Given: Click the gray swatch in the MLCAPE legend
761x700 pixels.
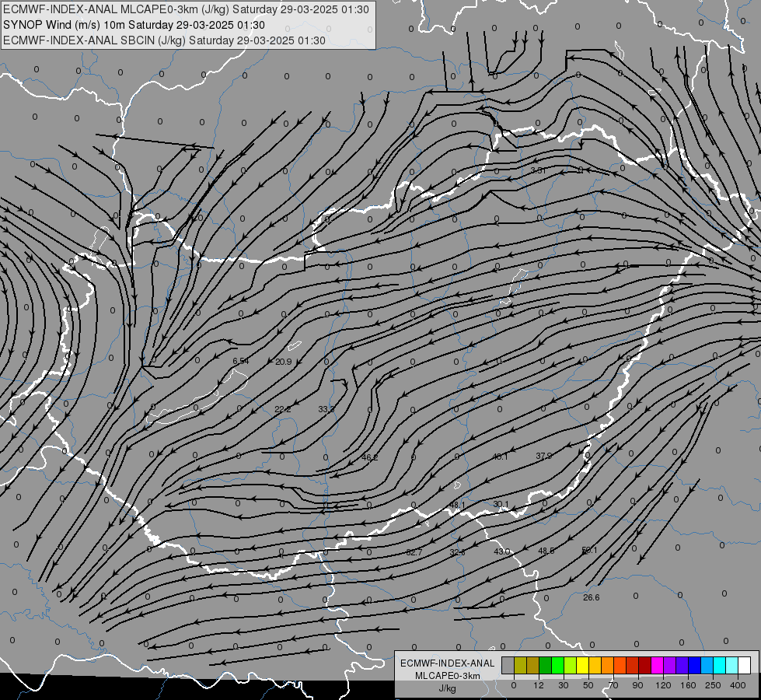Looking at the screenshot, I should [508, 665].
